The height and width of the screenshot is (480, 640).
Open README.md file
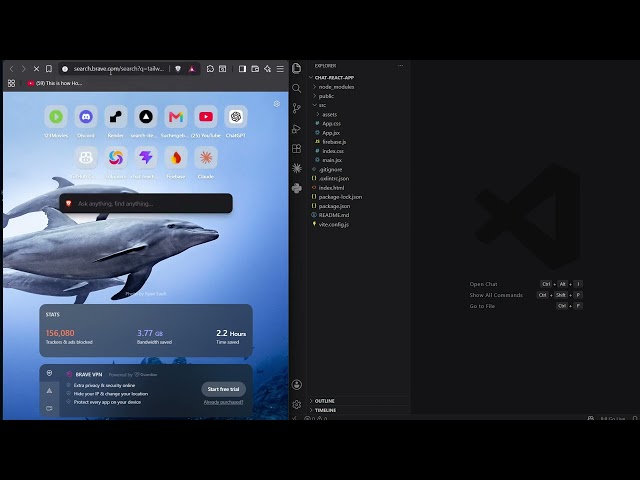click(359, 215)
